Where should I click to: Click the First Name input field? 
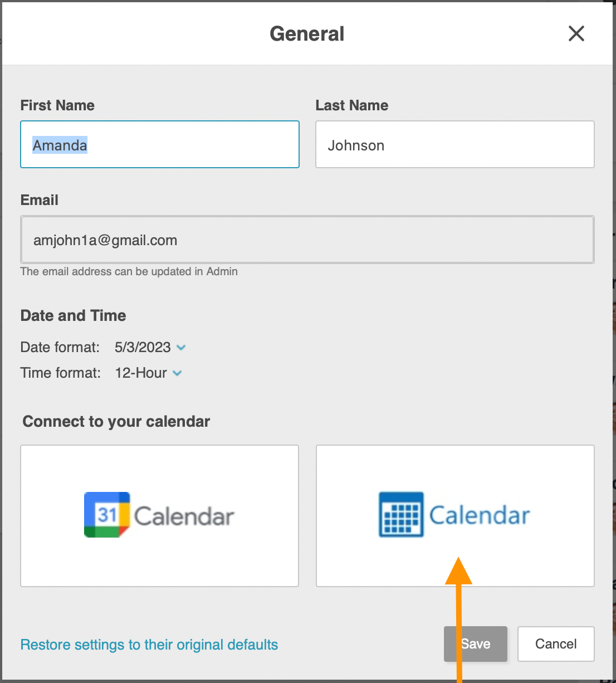159,144
